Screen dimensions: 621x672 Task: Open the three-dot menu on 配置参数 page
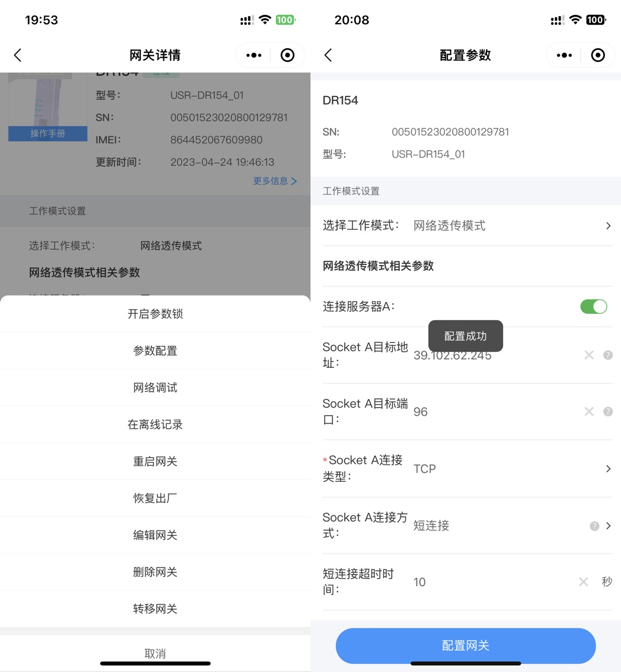564,55
